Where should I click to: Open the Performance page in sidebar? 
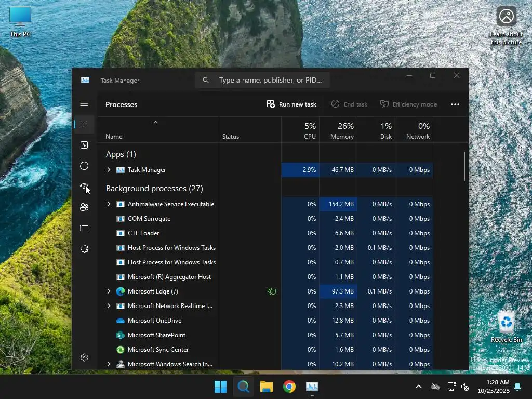tap(84, 145)
